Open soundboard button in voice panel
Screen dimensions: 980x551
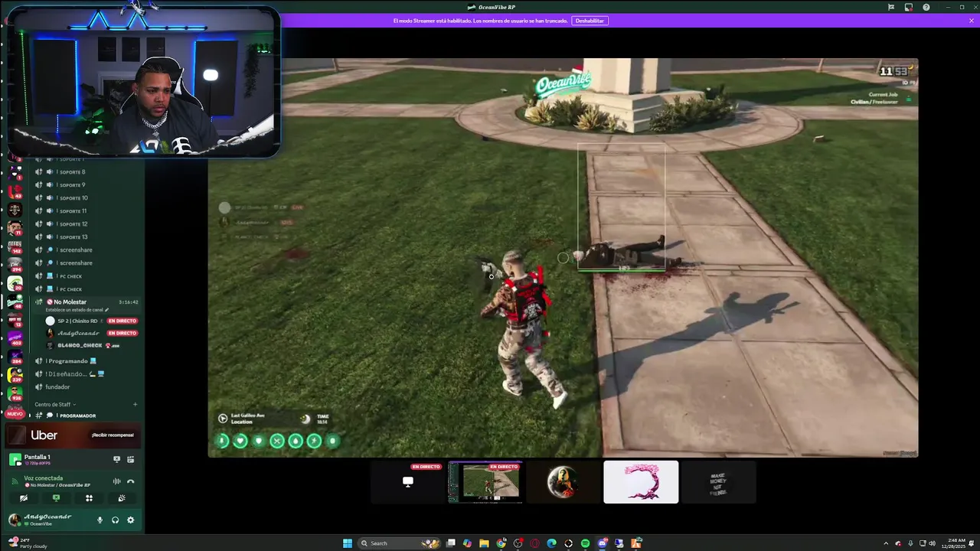click(122, 498)
